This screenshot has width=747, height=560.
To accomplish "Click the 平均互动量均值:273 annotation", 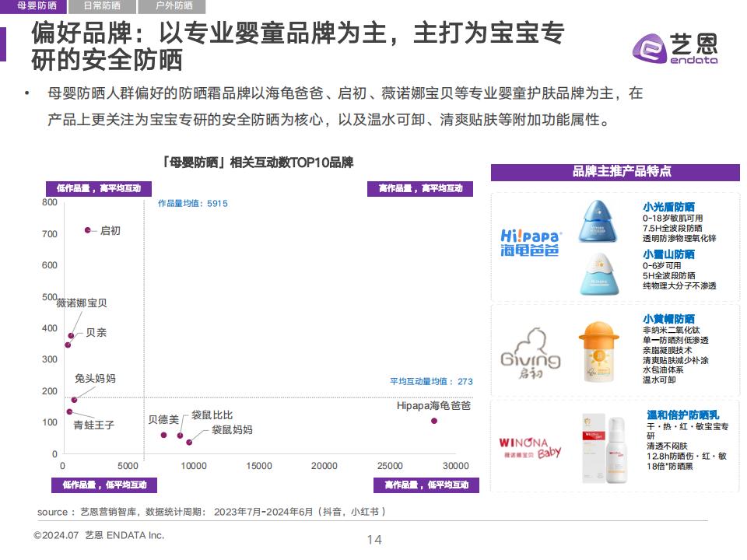I will [x=432, y=381].
